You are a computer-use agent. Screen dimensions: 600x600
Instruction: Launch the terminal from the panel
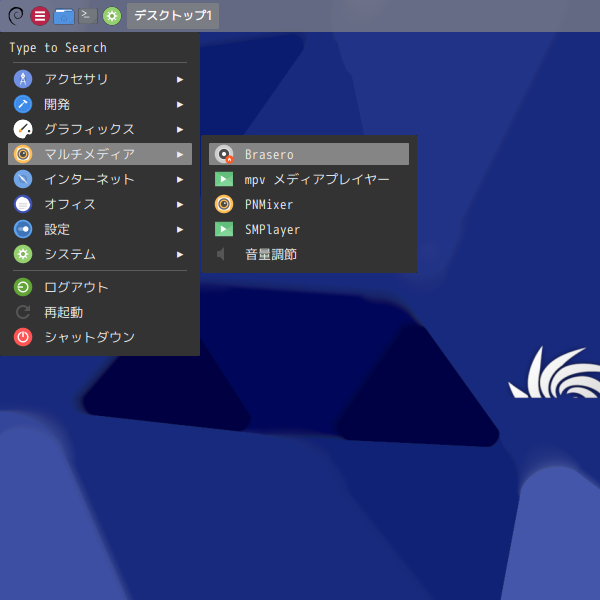coord(88,16)
